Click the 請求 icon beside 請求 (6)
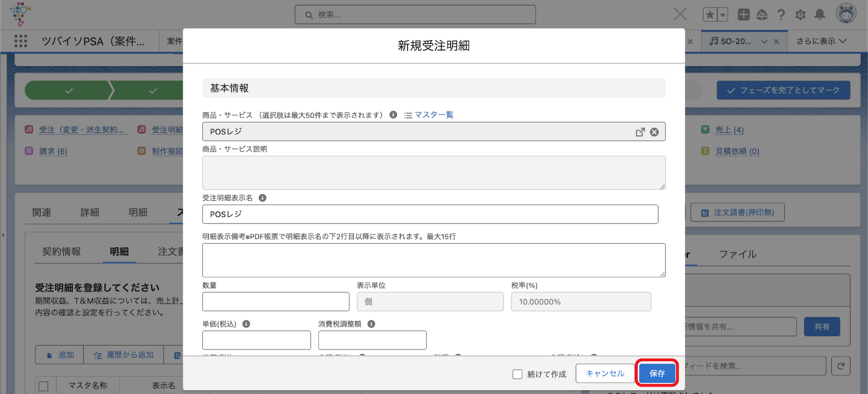This screenshot has width=868, height=394. click(x=29, y=151)
